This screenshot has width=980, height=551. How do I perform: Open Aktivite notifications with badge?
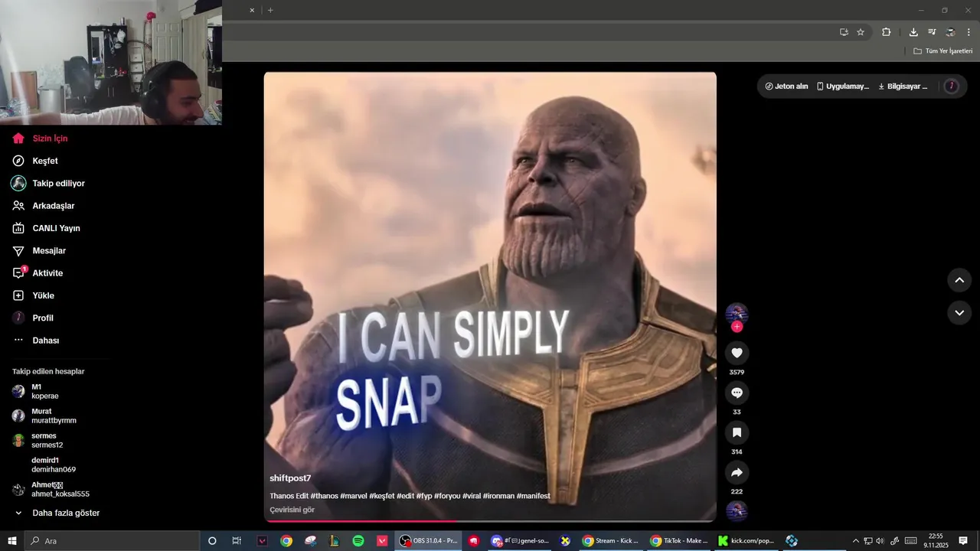tap(38, 273)
